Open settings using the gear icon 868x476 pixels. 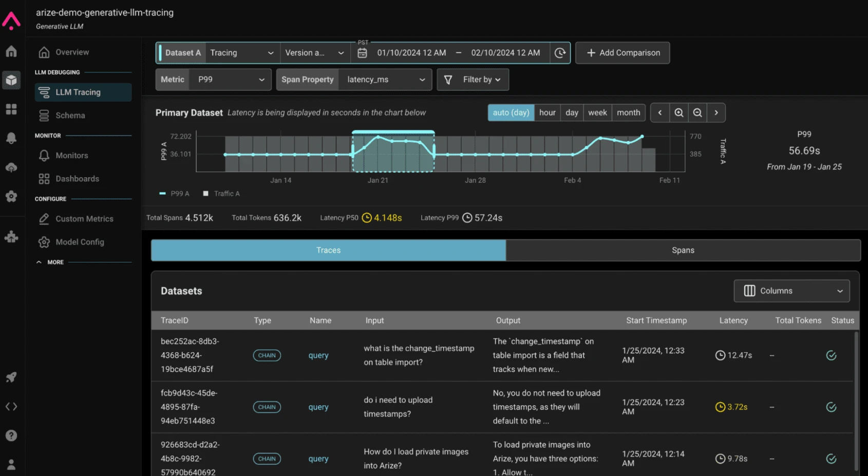(11, 196)
